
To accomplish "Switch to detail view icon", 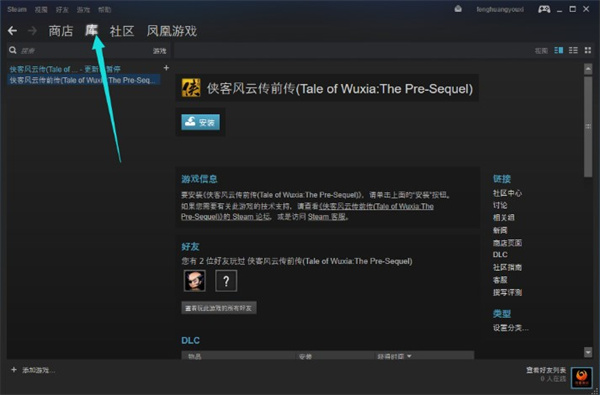I will [x=559, y=50].
